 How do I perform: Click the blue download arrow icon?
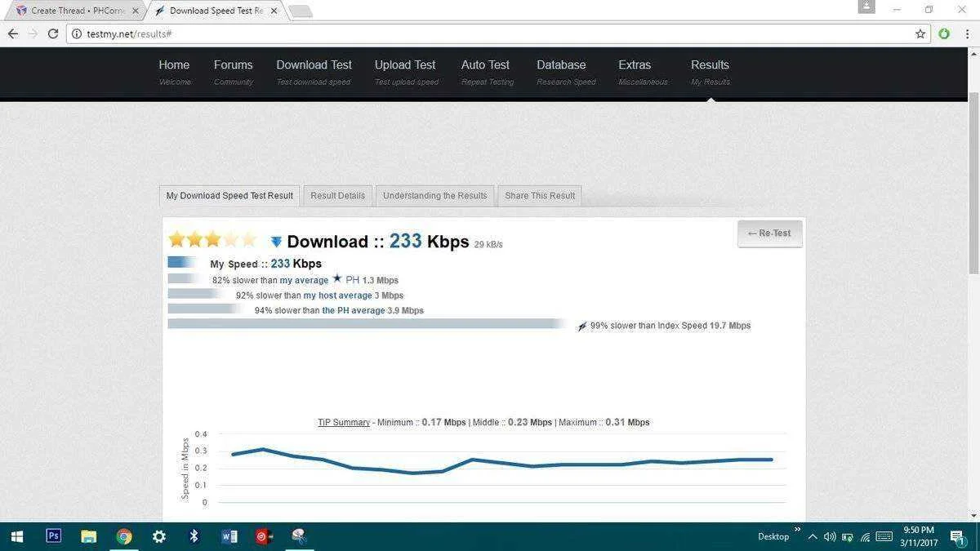tap(276, 242)
